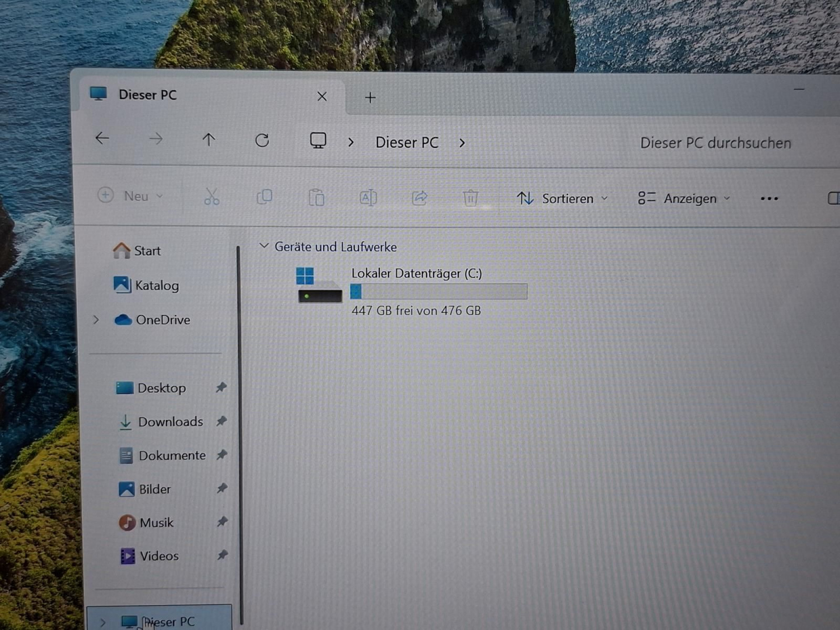Open Katalog in the sidebar

point(146,285)
